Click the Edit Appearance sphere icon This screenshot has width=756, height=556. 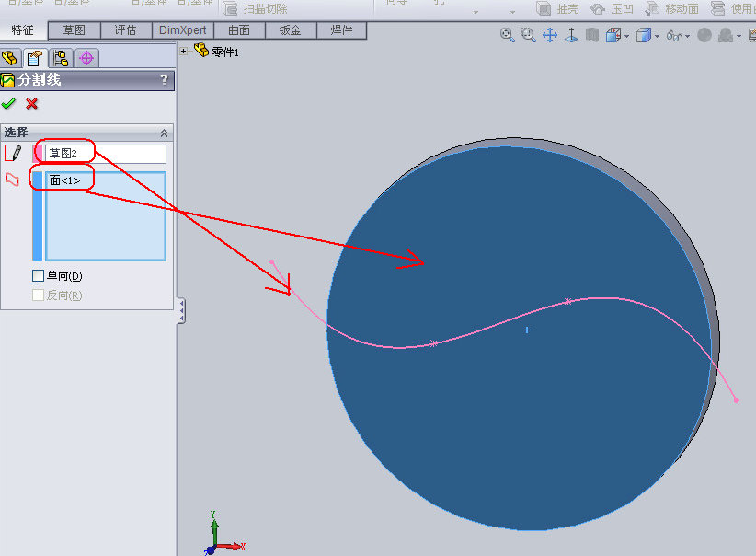pyautogui.click(x=704, y=35)
